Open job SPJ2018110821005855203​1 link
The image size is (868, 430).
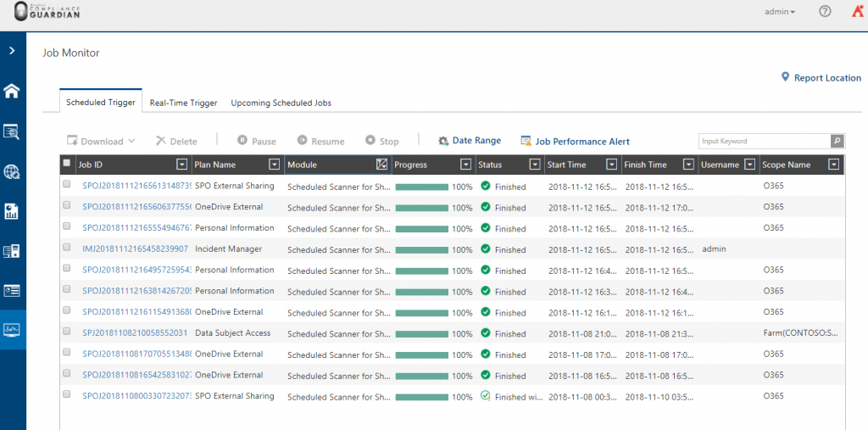coord(135,333)
